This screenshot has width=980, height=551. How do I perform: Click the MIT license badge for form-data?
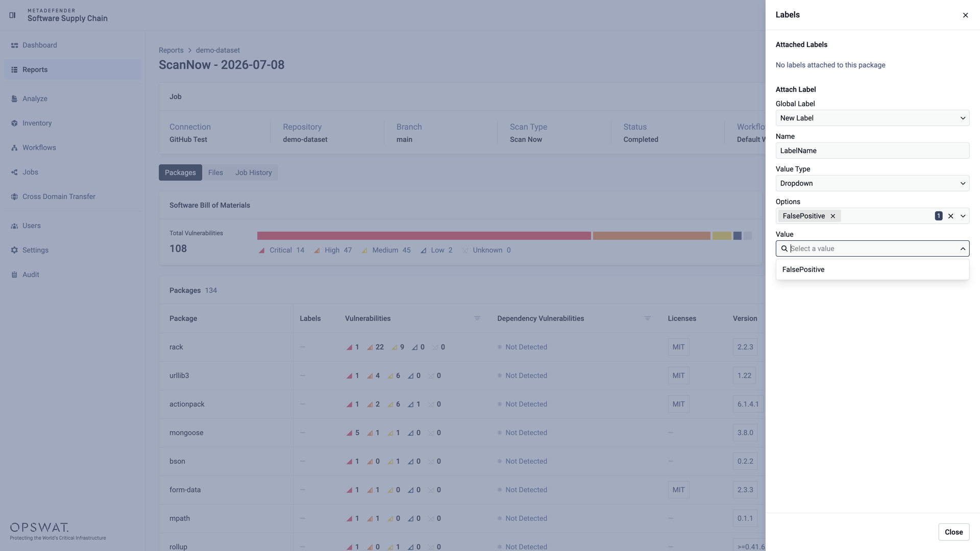(x=678, y=490)
